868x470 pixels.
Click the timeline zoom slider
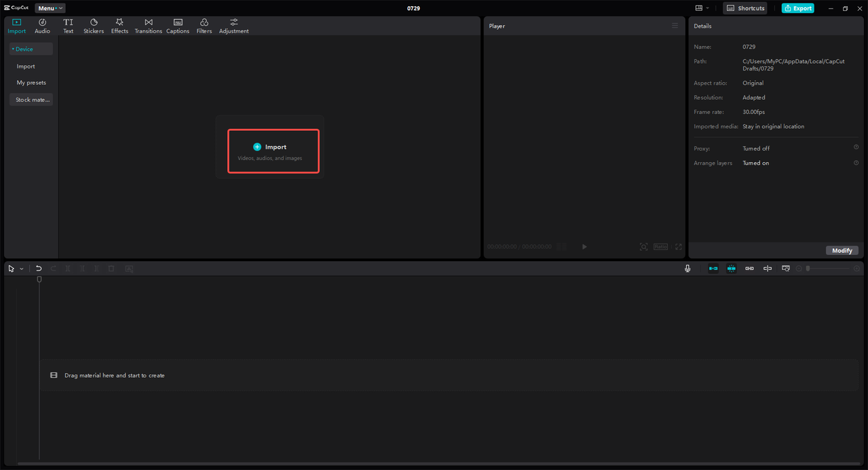[x=829, y=269]
